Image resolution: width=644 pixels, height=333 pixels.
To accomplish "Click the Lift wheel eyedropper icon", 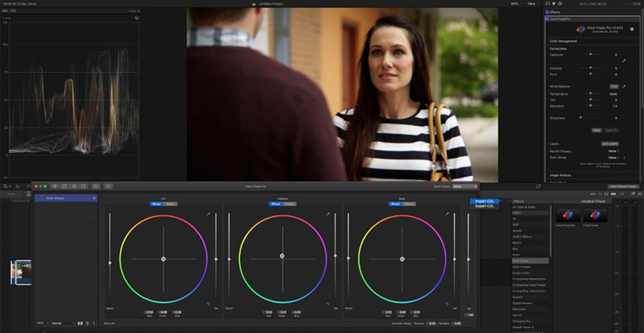I will tap(208, 214).
